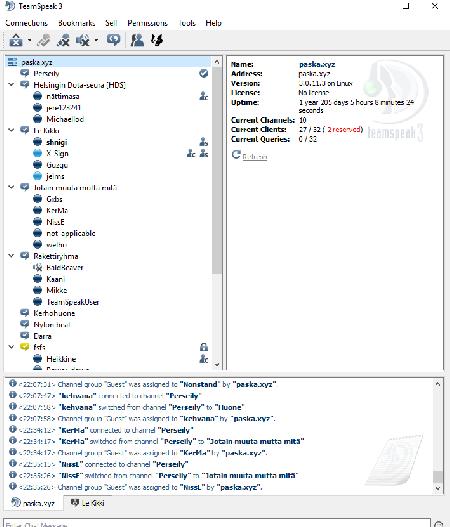
Task: Select the Kerhohuone channel
Action: [x=54, y=313]
